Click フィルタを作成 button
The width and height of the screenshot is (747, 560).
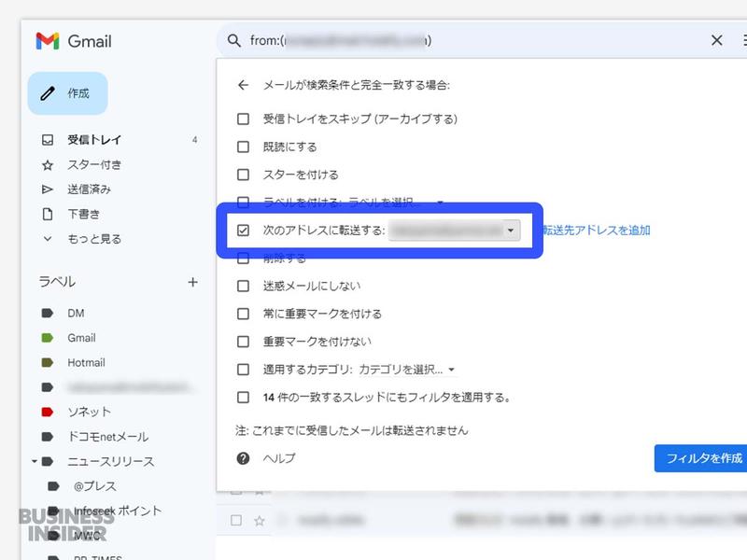click(x=701, y=458)
